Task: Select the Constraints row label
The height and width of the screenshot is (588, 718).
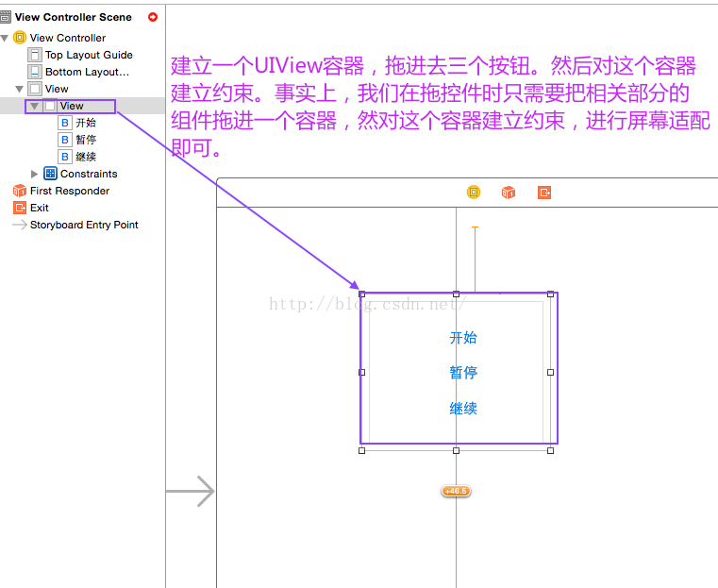Action: pos(89,174)
